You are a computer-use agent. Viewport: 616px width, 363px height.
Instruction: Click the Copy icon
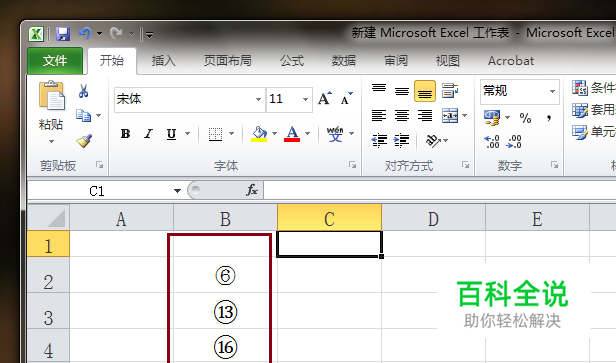pos(83,116)
